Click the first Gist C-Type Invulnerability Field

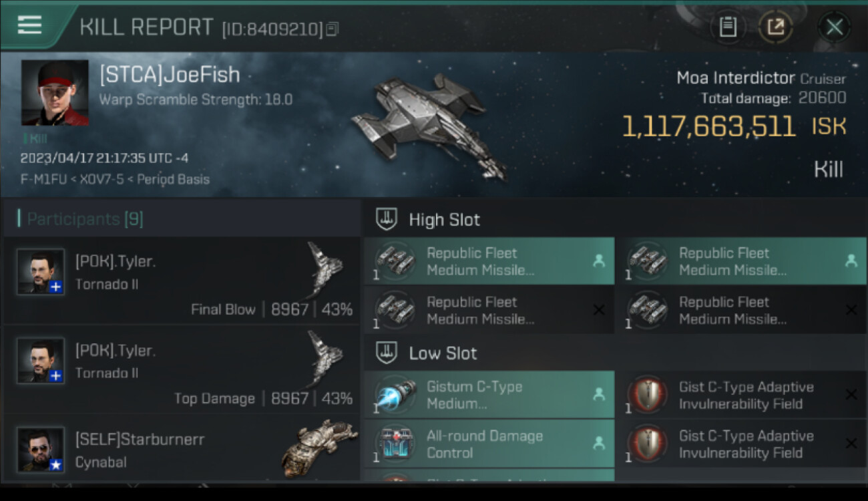click(741, 395)
